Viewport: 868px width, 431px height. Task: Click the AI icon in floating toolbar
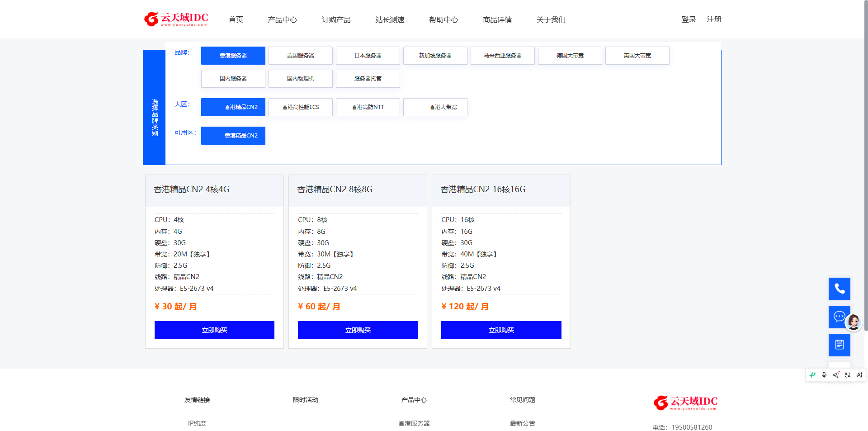pos(859,375)
